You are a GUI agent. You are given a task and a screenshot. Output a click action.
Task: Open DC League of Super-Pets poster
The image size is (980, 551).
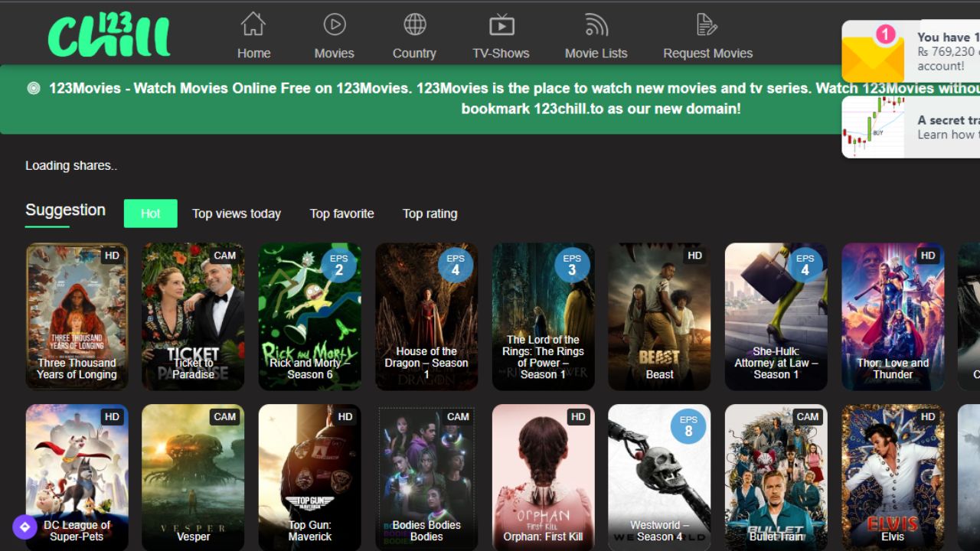77,477
